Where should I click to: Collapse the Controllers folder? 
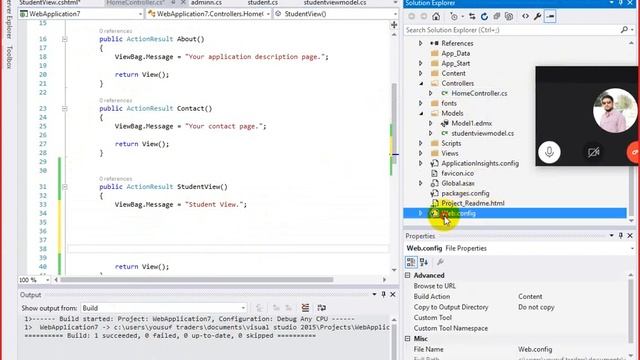coord(421,83)
